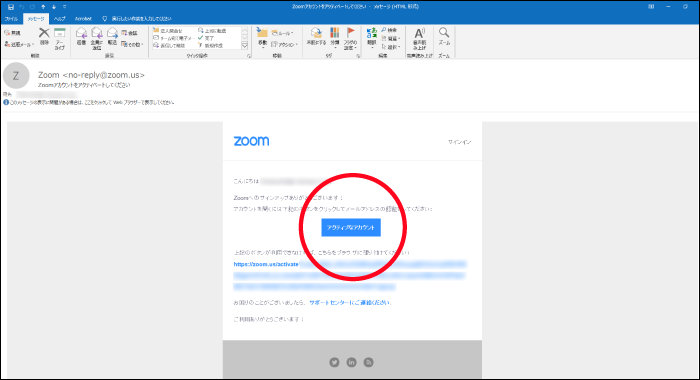Open the 分類 (Categorize) color menu

tap(335, 38)
